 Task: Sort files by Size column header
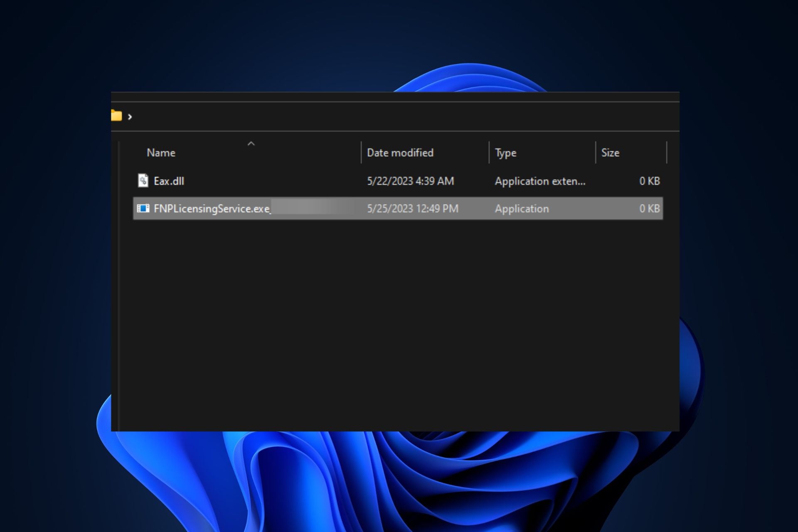(610, 153)
